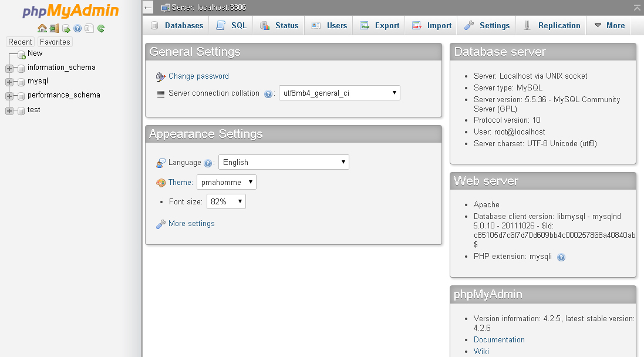The image size is (644, 357).
Task: Open help for Server connection collation
Action: [x=268, y=94]
